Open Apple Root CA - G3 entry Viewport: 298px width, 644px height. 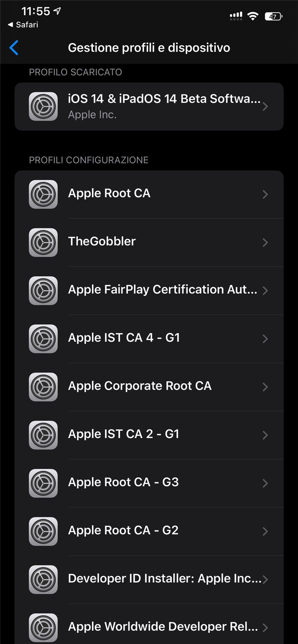tap(149, 483)
